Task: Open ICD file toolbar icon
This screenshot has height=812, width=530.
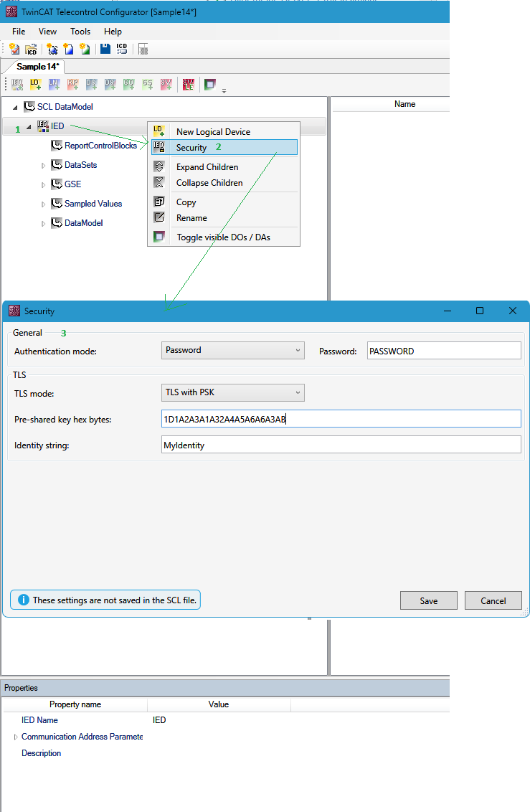Action: click(31, 49)
